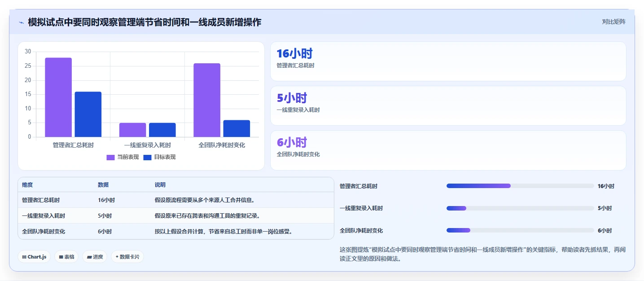
Task: Select the 进度 tag chip
Action: pos(95,257)
